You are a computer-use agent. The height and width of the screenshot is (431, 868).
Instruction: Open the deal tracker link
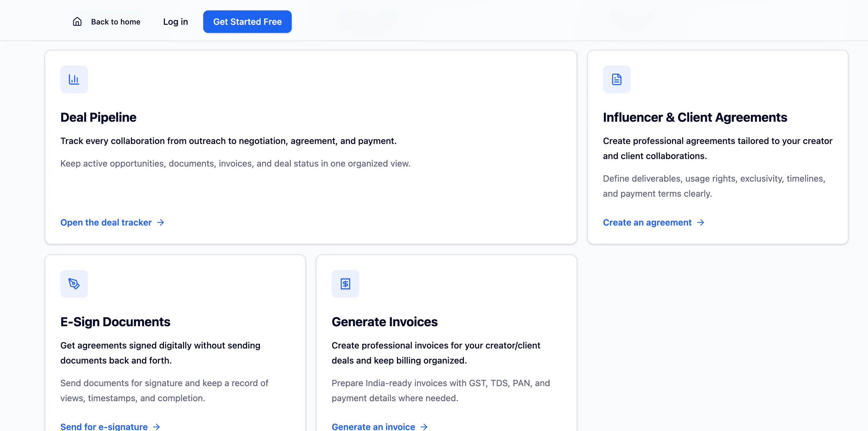tap(112, 222)
